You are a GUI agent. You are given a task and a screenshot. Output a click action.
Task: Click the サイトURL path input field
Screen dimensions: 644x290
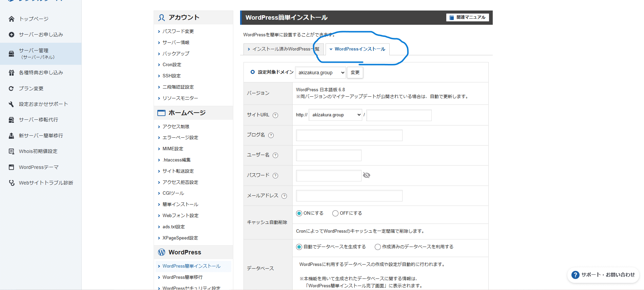coord(399,115)
